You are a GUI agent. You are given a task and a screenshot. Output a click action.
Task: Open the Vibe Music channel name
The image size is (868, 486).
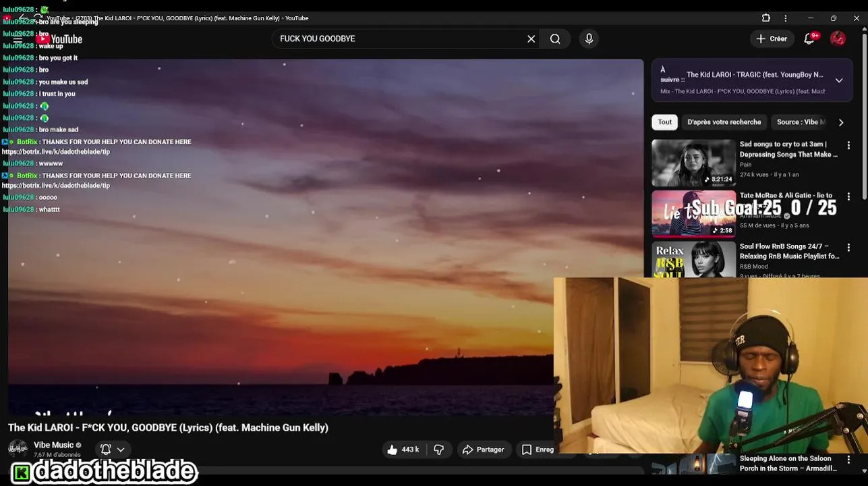click(54, 445)
